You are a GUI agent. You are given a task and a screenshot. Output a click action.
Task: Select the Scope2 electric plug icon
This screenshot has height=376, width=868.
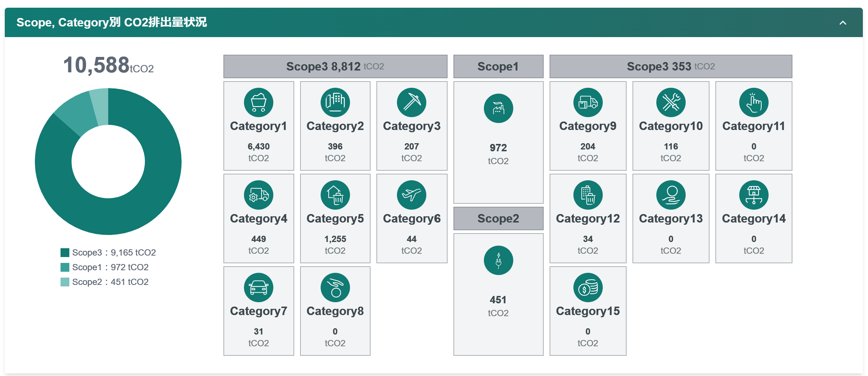point(498,260)
